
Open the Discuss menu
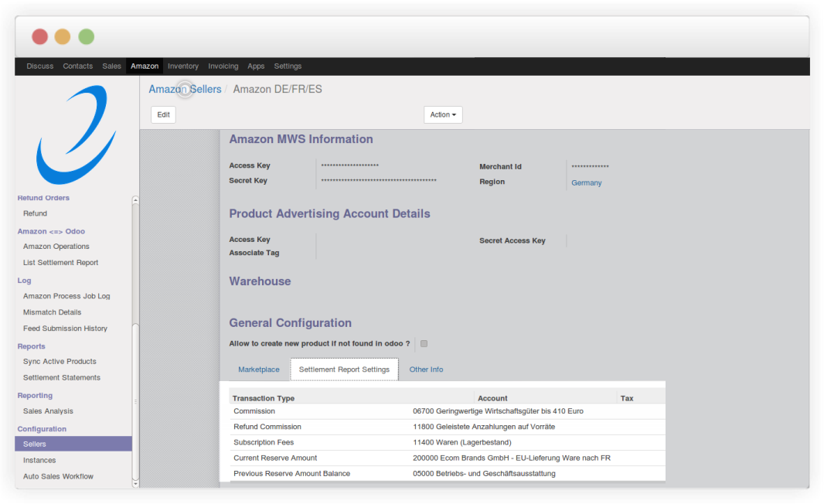(x=40, y=66)
